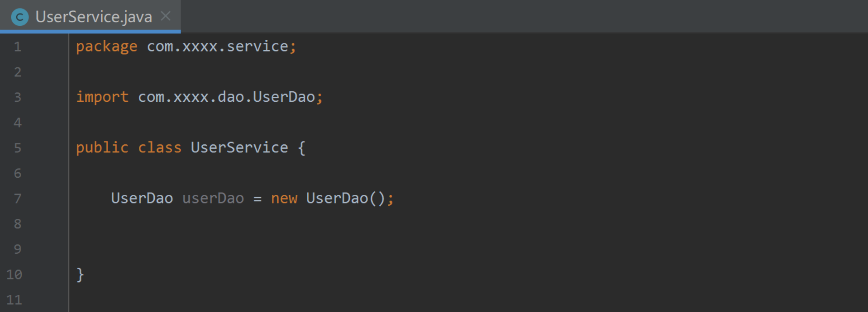Place cursor on the package keyword
868x312 pixels.
106,47
